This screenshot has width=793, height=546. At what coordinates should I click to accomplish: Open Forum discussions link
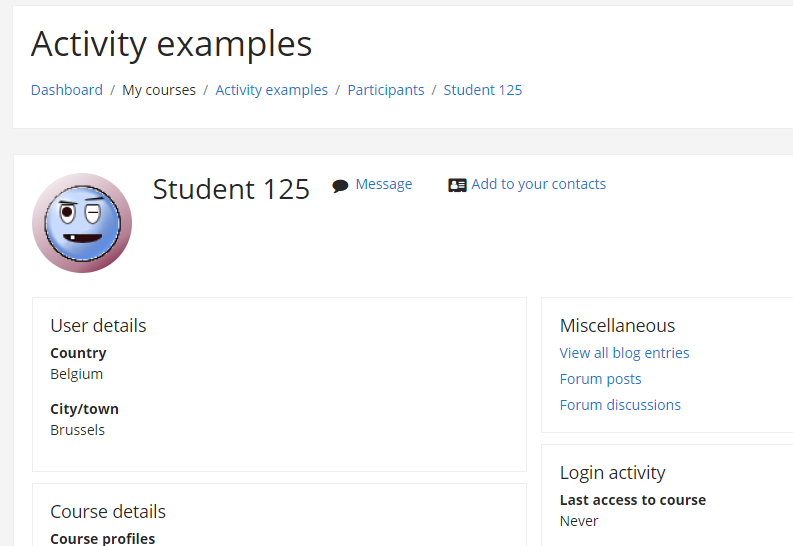pyautogui.click(x=620, y=405)
